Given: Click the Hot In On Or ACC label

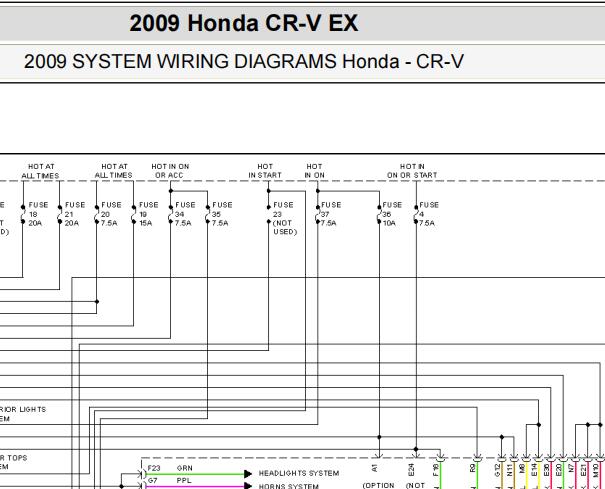Looking at the screenshot, I should (170, 170).
